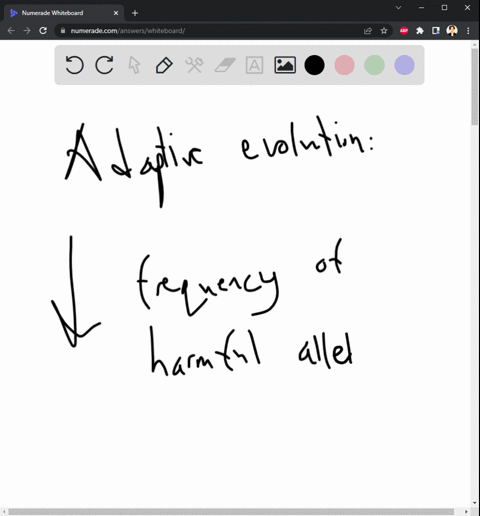Go back in browser history
480x516 pixels.
11,31
